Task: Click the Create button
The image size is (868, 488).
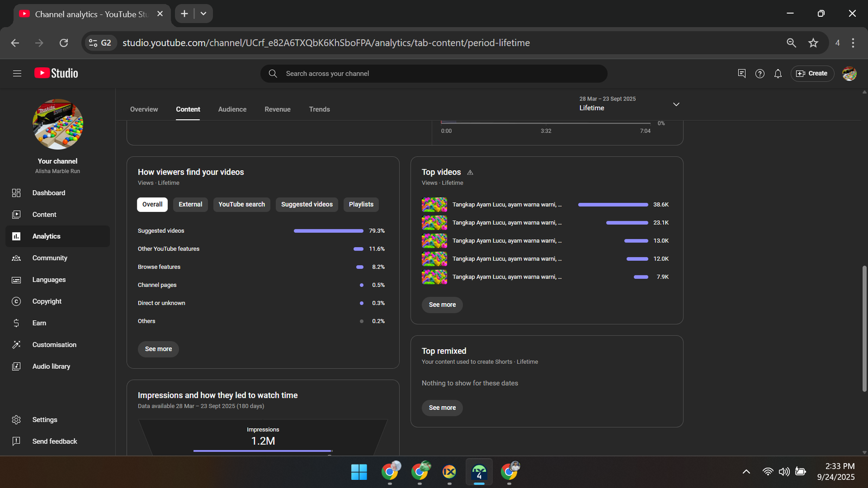Action: point(812,74)
